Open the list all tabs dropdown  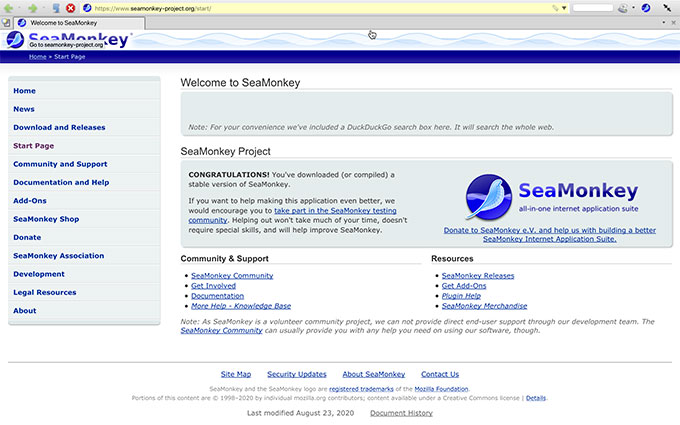664,23
